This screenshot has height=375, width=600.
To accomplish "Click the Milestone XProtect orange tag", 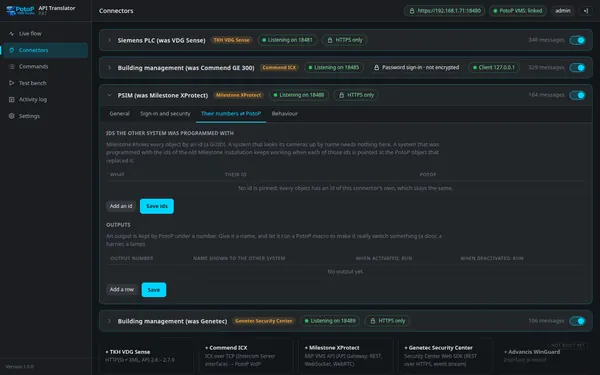I will coord(238,95).
